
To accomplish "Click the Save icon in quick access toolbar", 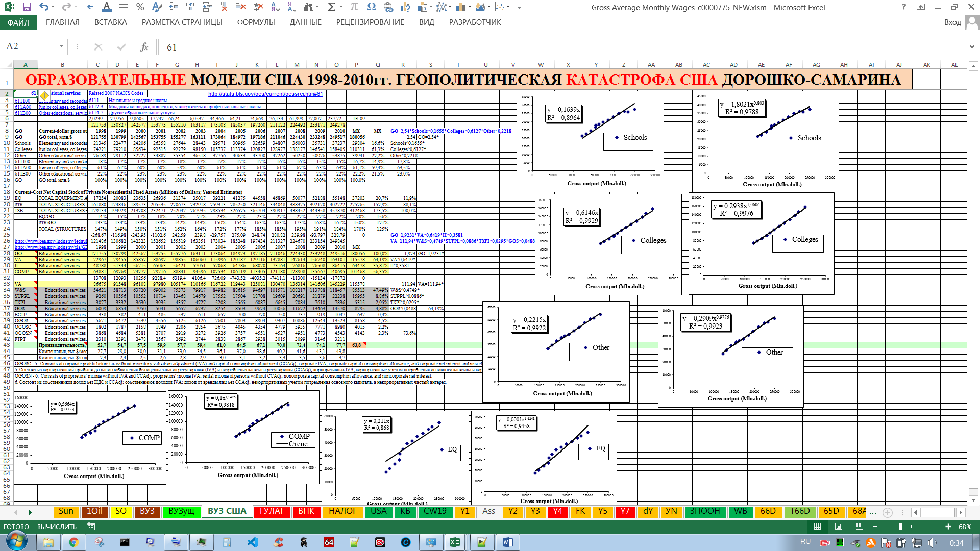I will coord(27,7).
